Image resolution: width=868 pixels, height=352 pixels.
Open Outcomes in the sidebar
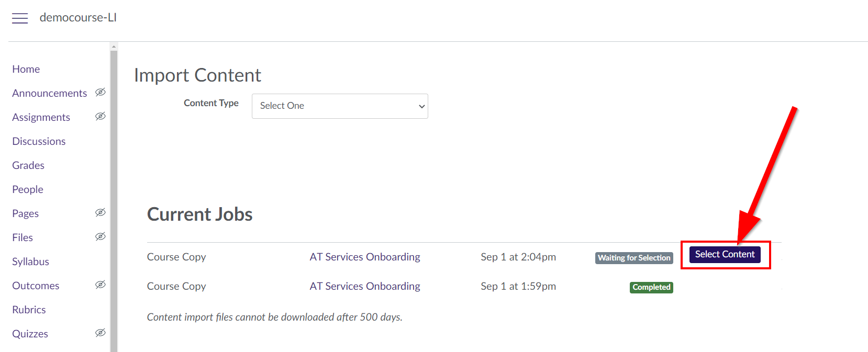pos(36,286)
